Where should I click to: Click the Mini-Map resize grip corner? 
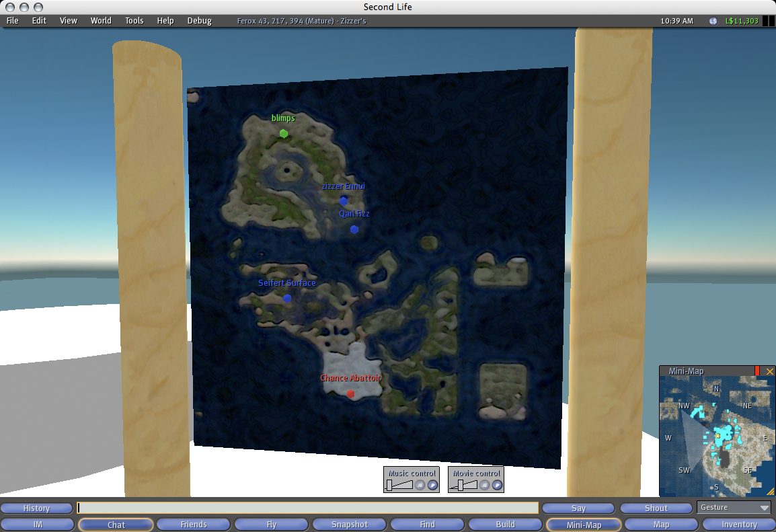[x=771, y=492]
